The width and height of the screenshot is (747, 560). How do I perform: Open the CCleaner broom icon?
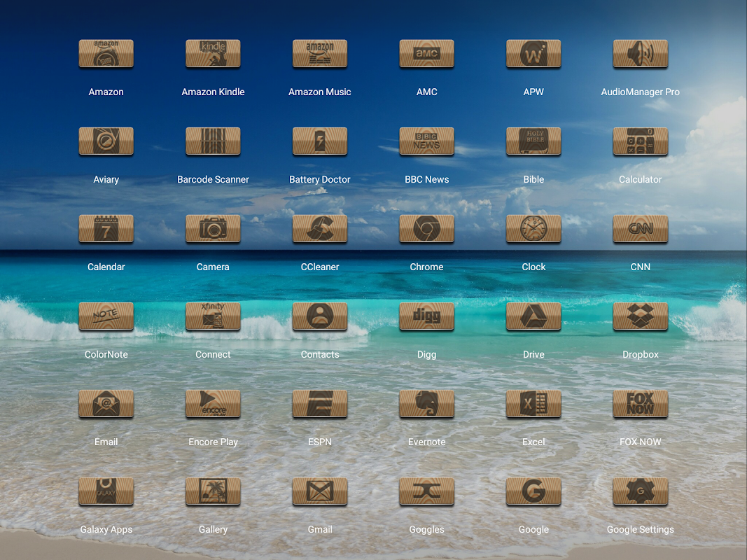pos(320,229)
